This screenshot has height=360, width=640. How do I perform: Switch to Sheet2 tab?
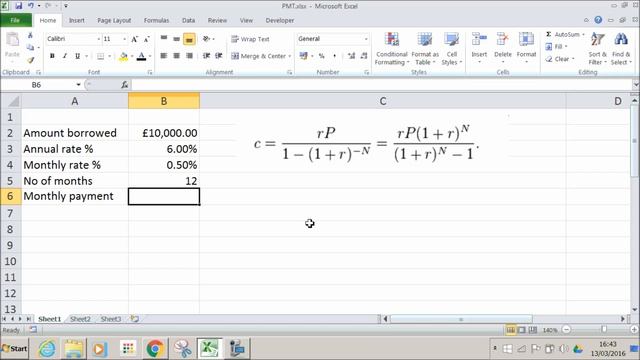[x=80, y=319]
